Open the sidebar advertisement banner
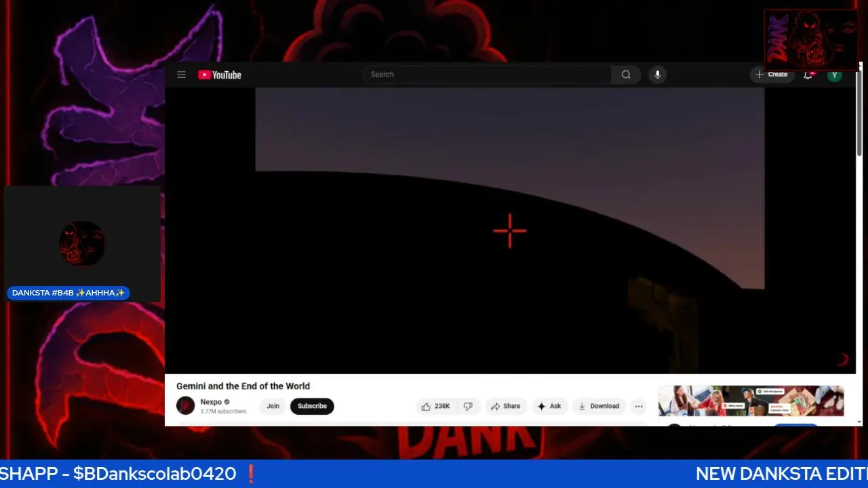 click(x=751, y=401)
